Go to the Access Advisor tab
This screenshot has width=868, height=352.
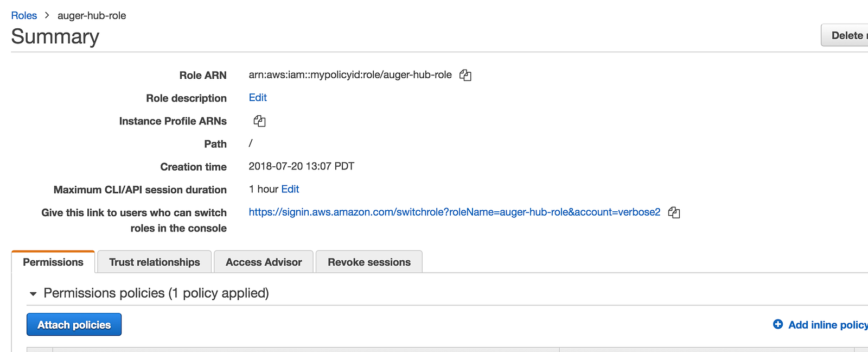coord(264,262)
